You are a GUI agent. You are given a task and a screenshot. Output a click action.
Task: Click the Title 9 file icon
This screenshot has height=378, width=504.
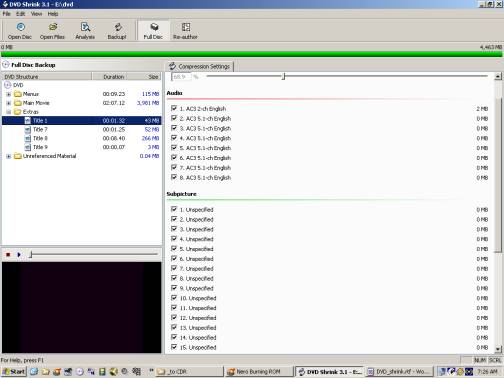click(28, 147)
